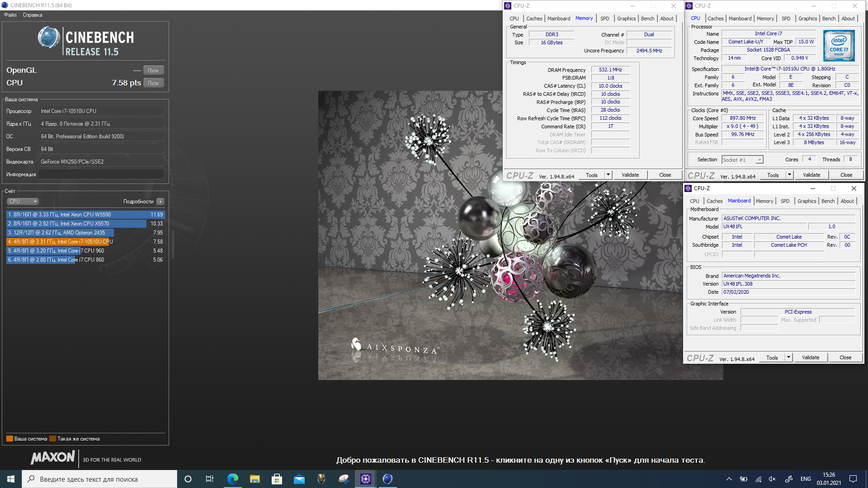Image resolution: width=868 pixels, height=488 pixels.
Task: Open Task View on the taskbar
Action: 210,479
